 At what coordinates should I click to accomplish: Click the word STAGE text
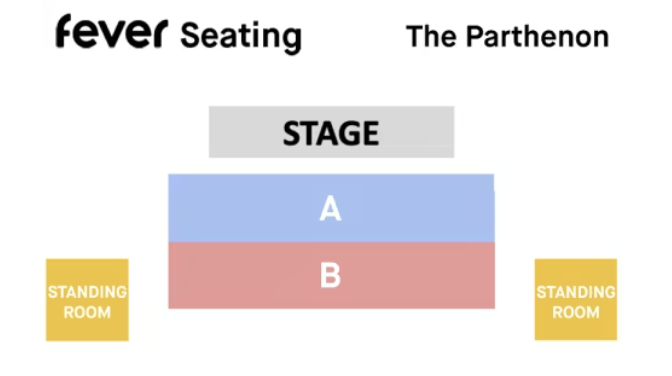pos(331,133)
